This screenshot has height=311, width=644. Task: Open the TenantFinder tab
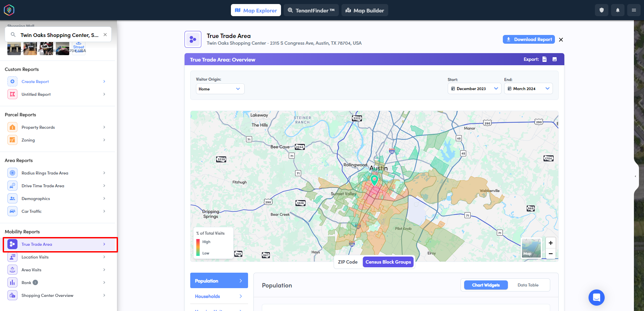click(311, 10)
